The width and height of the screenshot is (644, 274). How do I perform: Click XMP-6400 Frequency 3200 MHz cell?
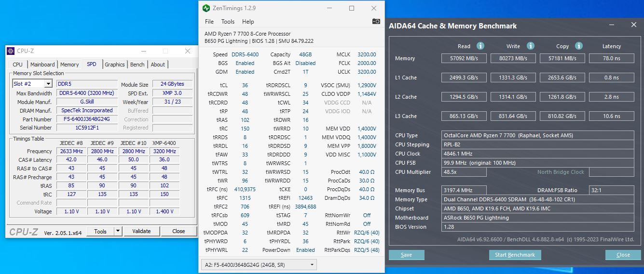coord(164,151)
